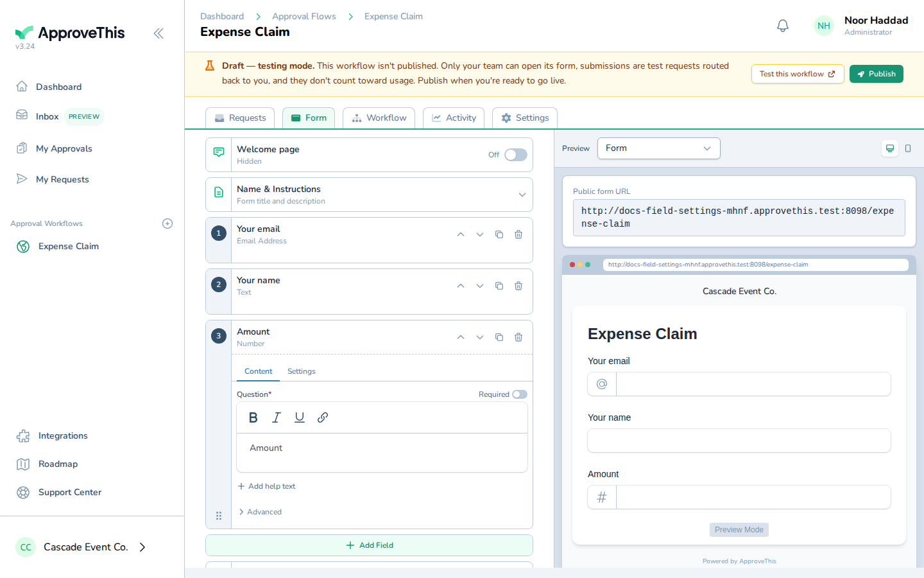Screen dimensions: 924x578
Task: Collapse the sidebar with double-chevron icon
Action: point(158,33)
